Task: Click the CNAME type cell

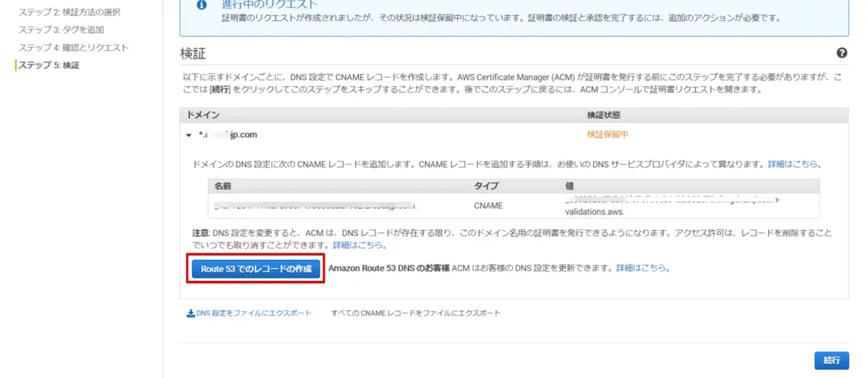Action: point(488,206)
